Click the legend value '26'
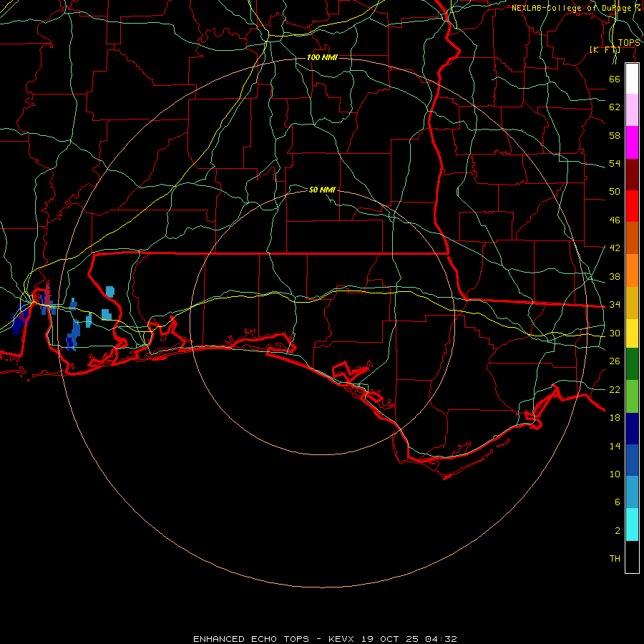 (x=615, y=361)
